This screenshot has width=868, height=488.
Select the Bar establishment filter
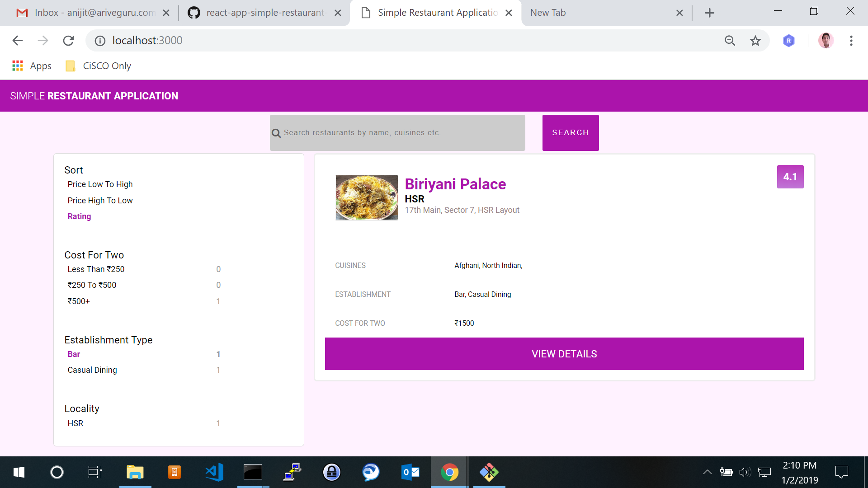click(x=74, y=354)
